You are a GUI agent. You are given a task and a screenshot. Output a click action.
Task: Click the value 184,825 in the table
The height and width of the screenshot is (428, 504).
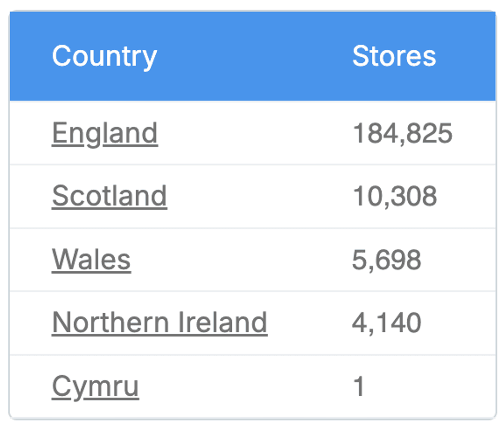(403, 133)
